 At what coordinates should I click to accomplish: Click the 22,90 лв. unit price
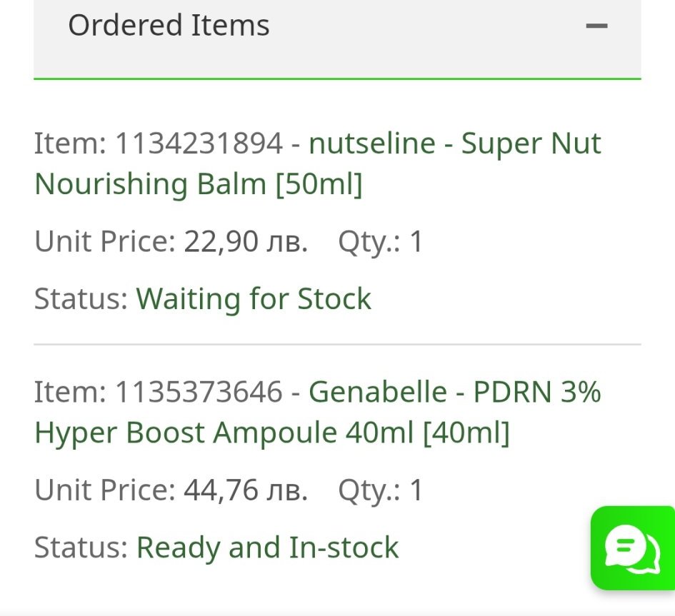coord(246,242)
